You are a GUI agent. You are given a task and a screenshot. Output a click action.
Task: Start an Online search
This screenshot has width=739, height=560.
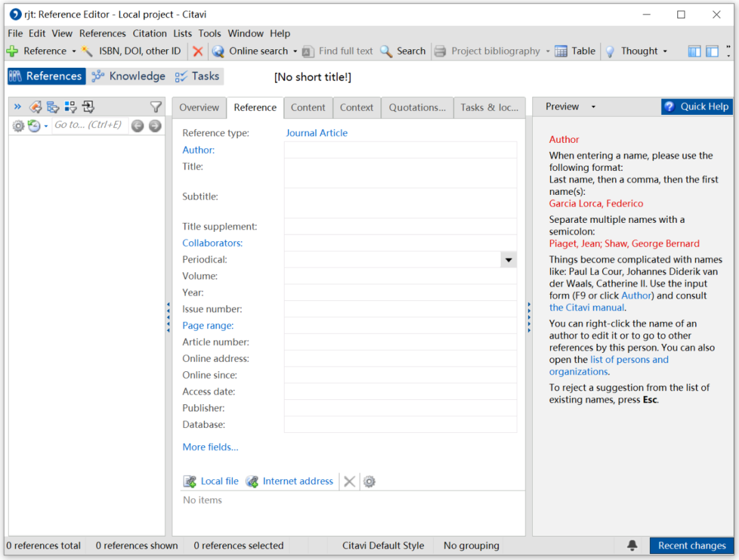[x=250, y=51]
